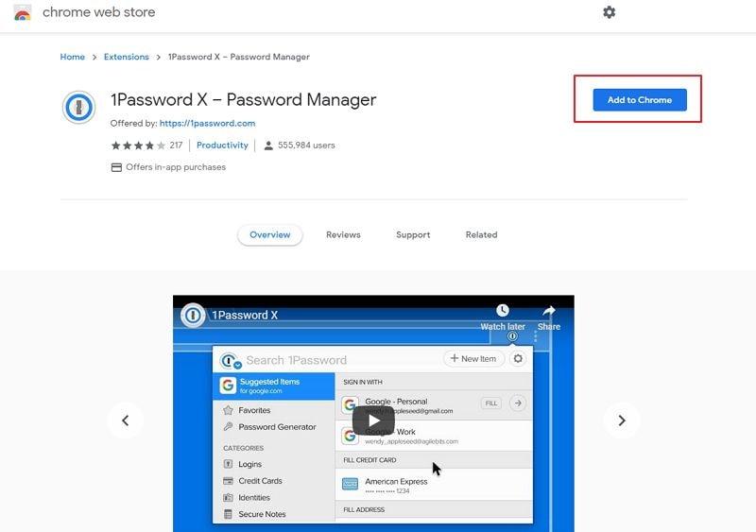Click the in-app purchases card icon
Screen dimensions: 756x532
click(116, 167)
